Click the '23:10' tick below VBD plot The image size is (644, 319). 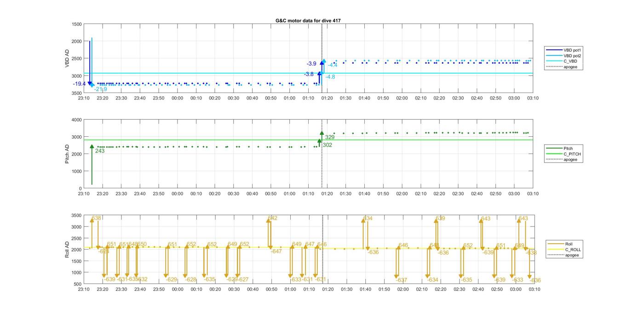[x=84, y=98]
